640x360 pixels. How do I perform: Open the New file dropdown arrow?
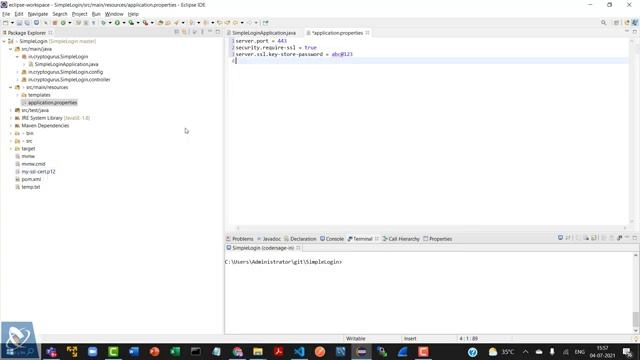click(12, 23)
